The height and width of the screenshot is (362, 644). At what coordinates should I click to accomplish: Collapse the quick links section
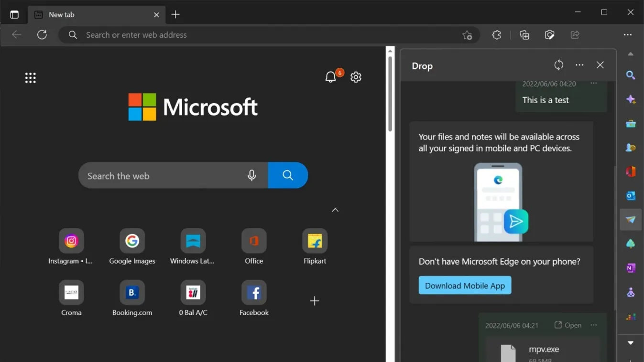coord(335,210)
